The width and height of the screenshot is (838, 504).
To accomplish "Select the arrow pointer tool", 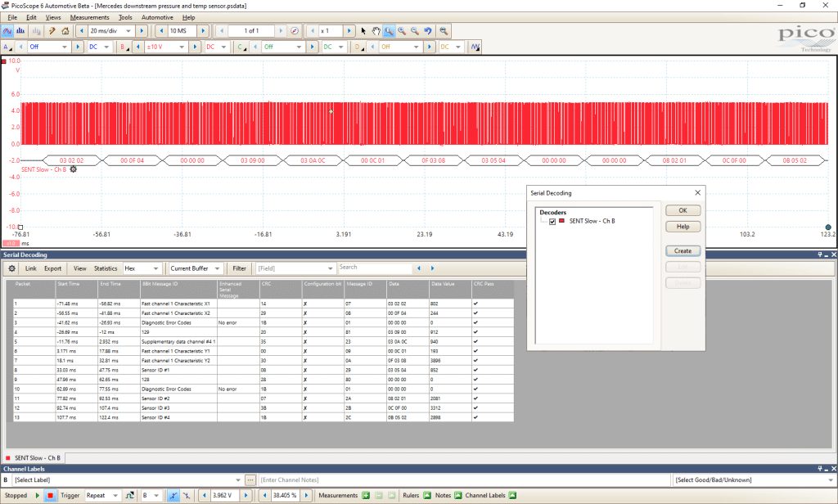I will pos(363,31).
